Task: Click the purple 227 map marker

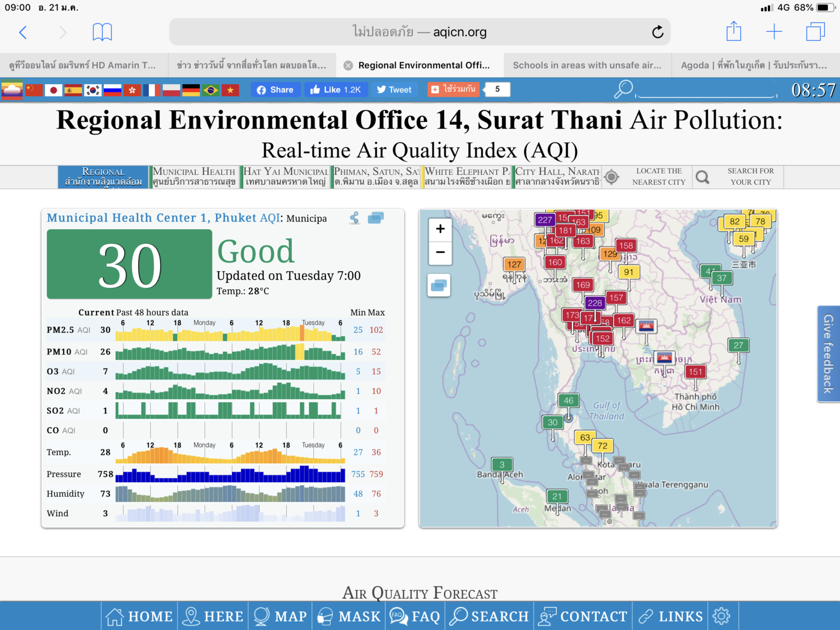Action: coord(545,220)
